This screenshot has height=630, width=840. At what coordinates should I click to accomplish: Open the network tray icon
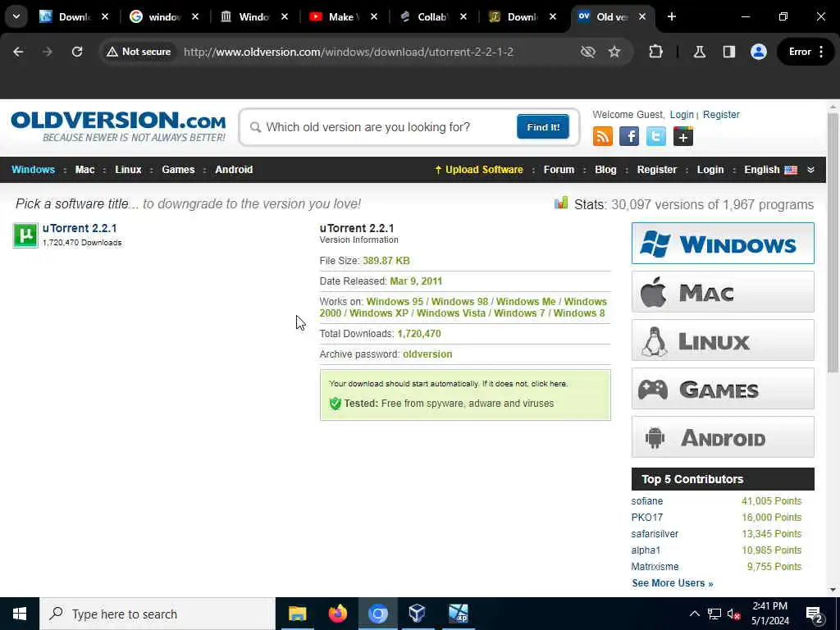click(x=714, y=614)
